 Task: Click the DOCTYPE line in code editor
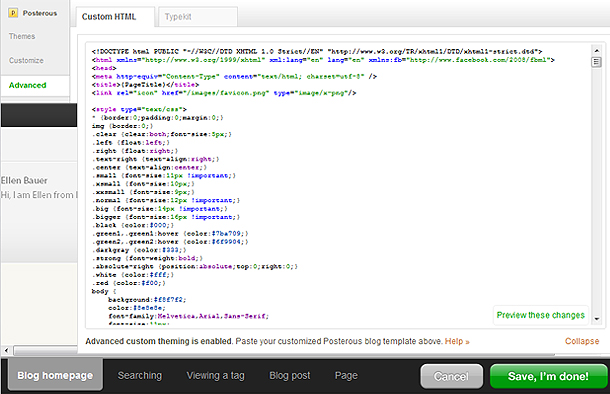coord(317,51)
